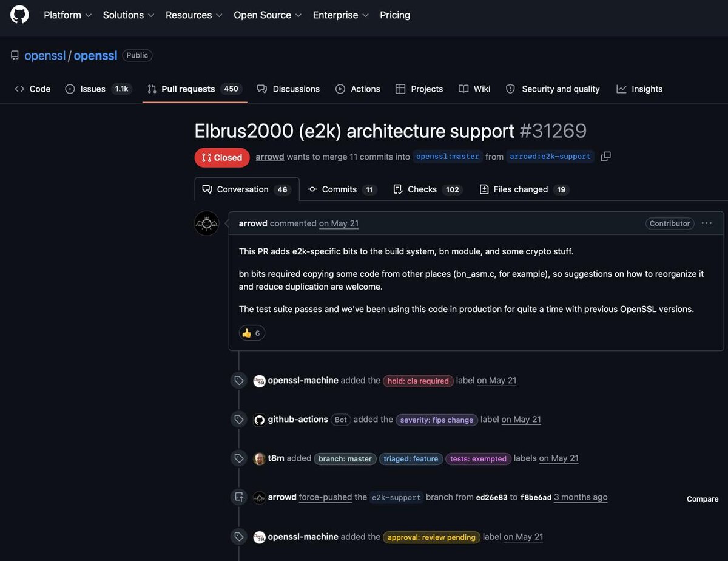Open the arrowd:e2k-support branch link
Viewport: 728px width, 561px height.
point(550,157)
